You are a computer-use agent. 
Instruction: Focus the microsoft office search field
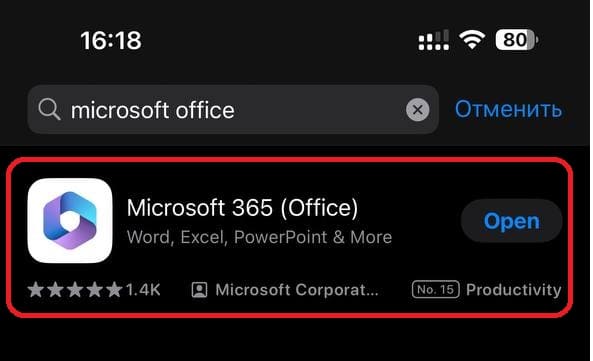[x=233, y=110]
